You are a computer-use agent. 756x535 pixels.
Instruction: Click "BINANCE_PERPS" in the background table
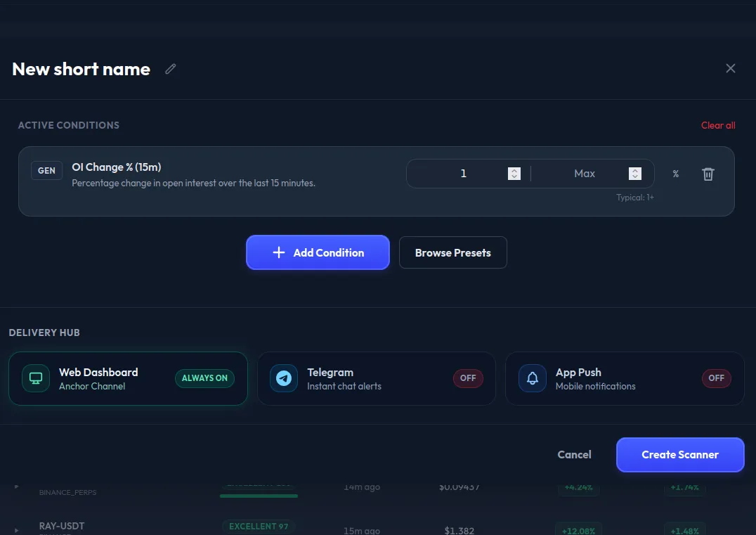67,492
